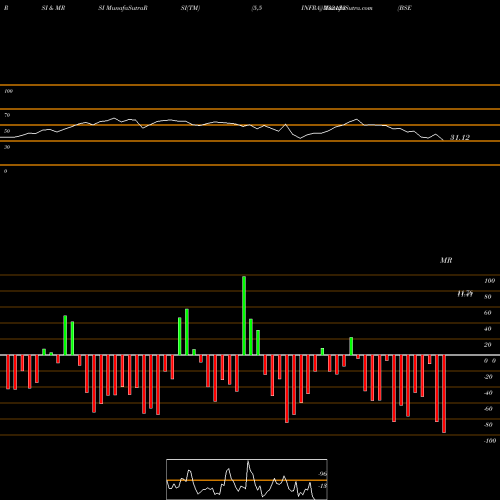500x500 pixels.
Task: Click the MR axis label -80
Action: [x=488, y=425]
